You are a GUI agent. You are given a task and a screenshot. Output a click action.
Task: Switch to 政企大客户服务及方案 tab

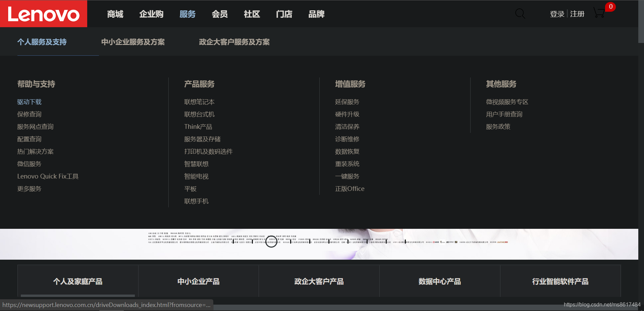click(x=234, y=42)
